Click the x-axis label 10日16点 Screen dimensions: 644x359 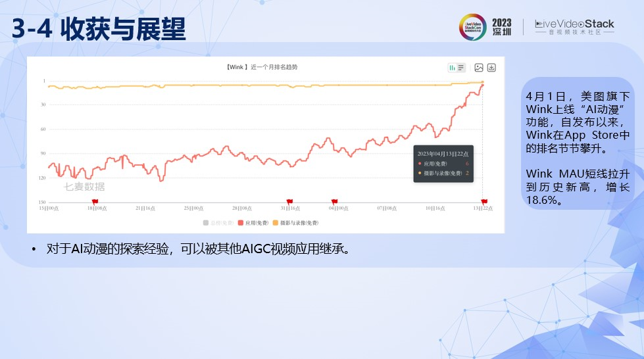pyautogui.click(x=435, y=208)
